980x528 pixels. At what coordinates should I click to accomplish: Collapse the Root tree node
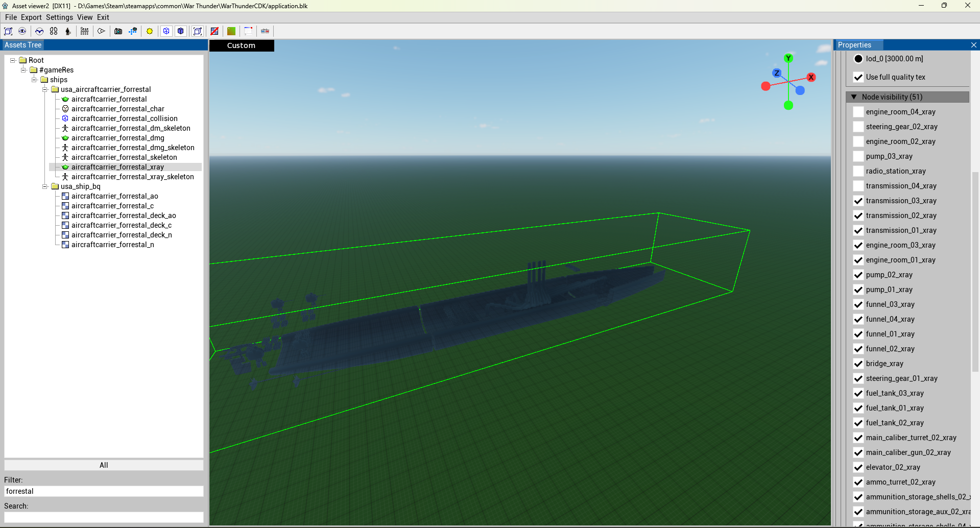coord(13,60)
